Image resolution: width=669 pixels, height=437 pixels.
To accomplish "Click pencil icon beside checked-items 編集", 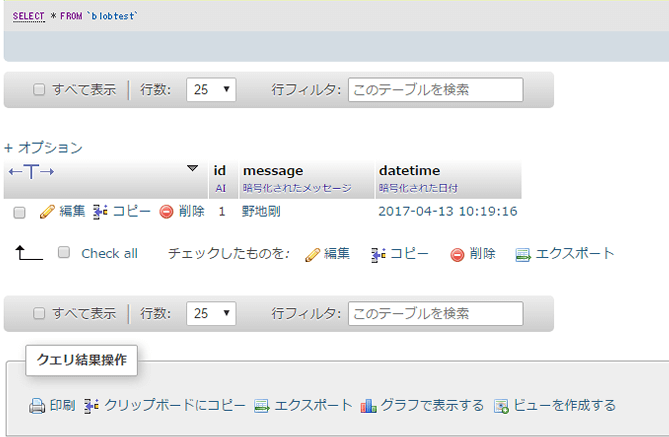I will click(x=312, y=255).
